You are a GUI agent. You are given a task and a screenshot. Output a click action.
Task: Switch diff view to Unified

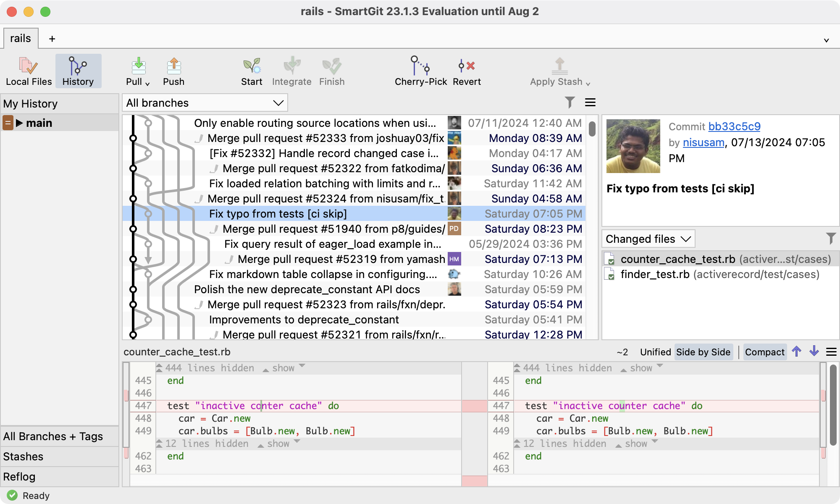655,352
